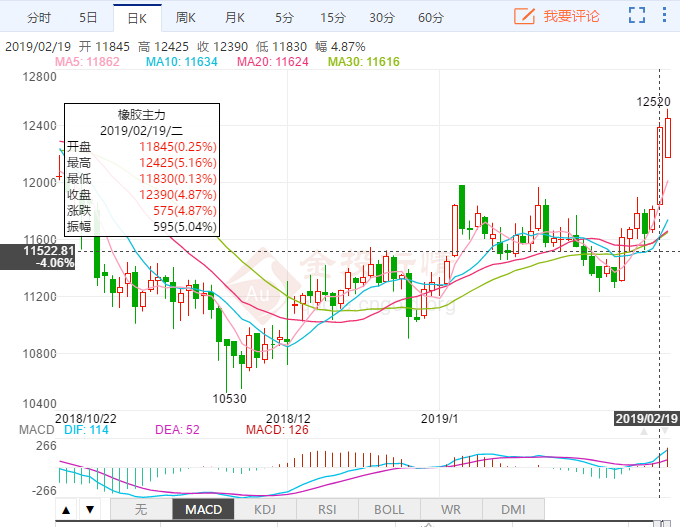Open the 我要评论 comment link

tap(571, 16)
